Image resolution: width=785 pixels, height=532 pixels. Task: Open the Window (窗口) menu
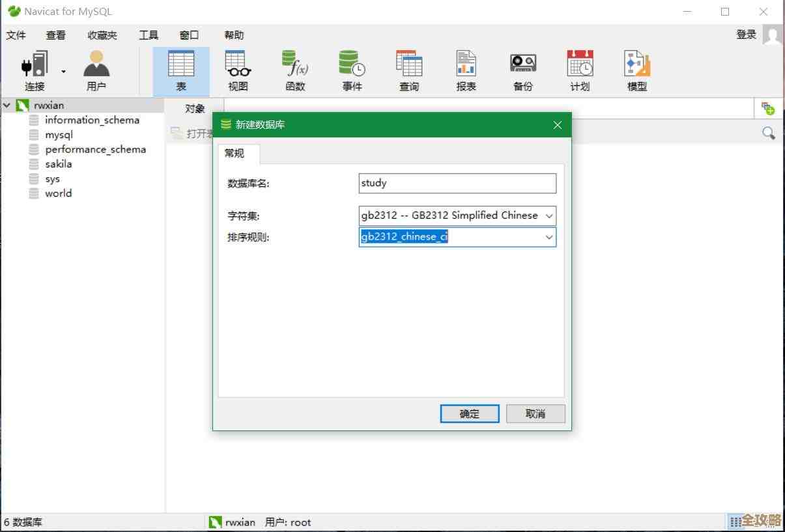click(x=190, y=35)
